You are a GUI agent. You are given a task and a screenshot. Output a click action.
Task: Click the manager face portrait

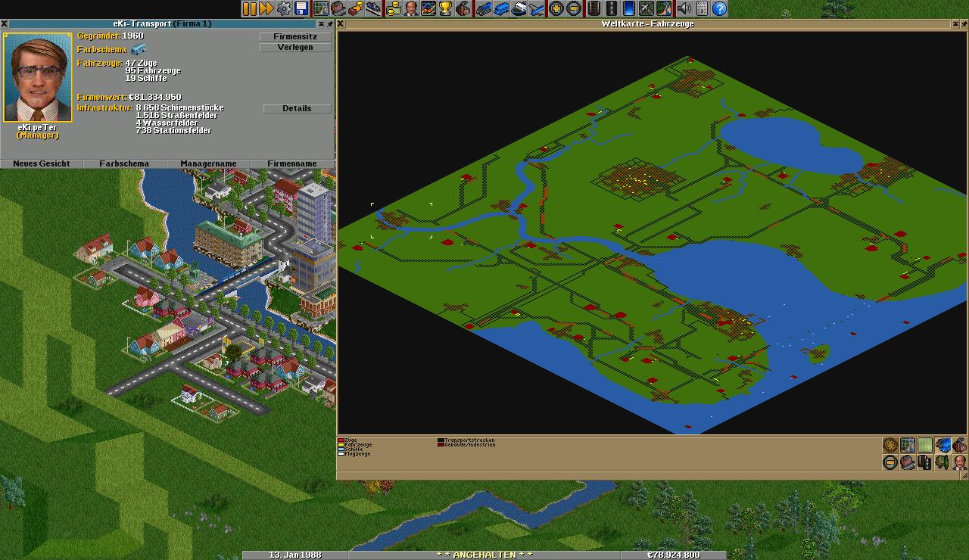click(x=38, y=77)
